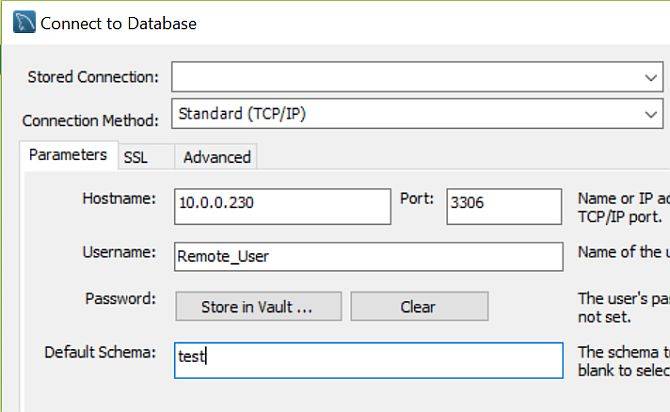Click the Default Schema label
Image resolution: width=670 pixels, height=412 pixels.
[x=100, y=352]
